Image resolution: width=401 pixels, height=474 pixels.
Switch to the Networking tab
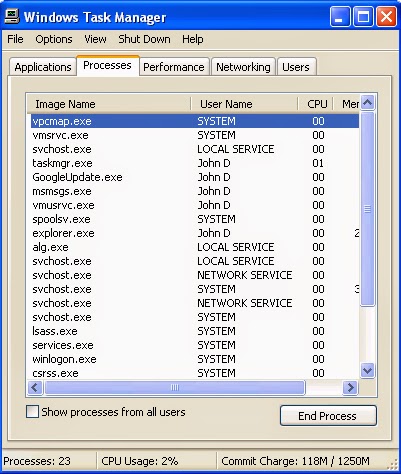pyautogui.click(x=243, y=67)
